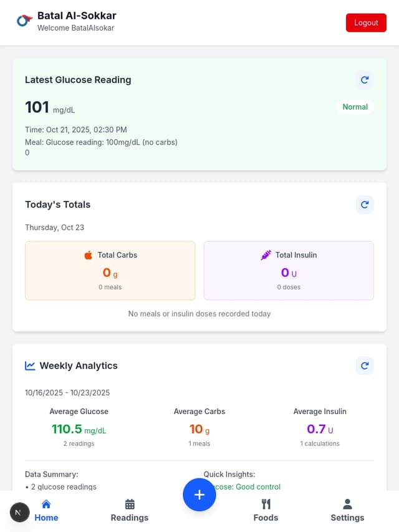Image resolution: width=399 pixels, height=532 pixels.
Task: Click the 10 g average carbs value
Action: click(x=199, y=429)
